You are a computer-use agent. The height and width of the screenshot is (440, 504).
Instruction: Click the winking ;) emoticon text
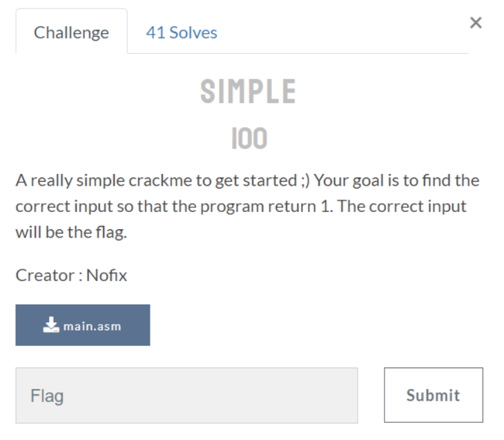click(305, 181)
